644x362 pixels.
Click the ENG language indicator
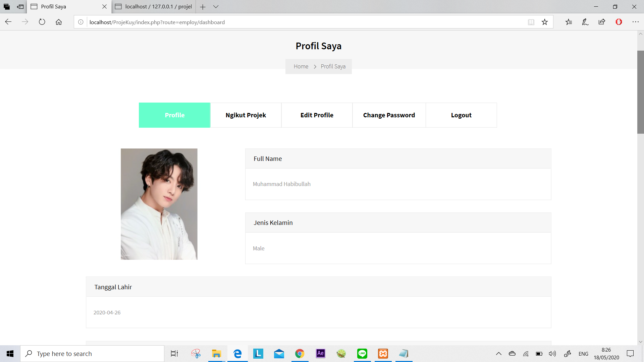[583, 354]
